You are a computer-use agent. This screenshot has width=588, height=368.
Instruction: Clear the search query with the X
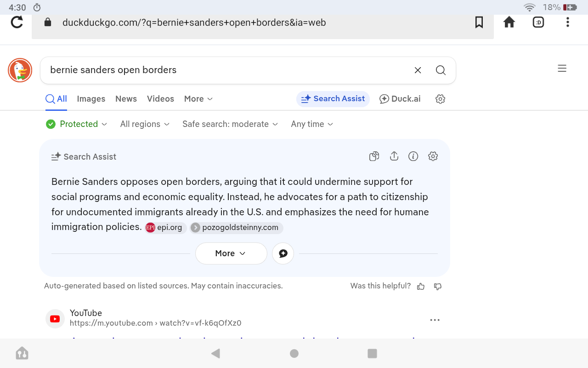418,70
